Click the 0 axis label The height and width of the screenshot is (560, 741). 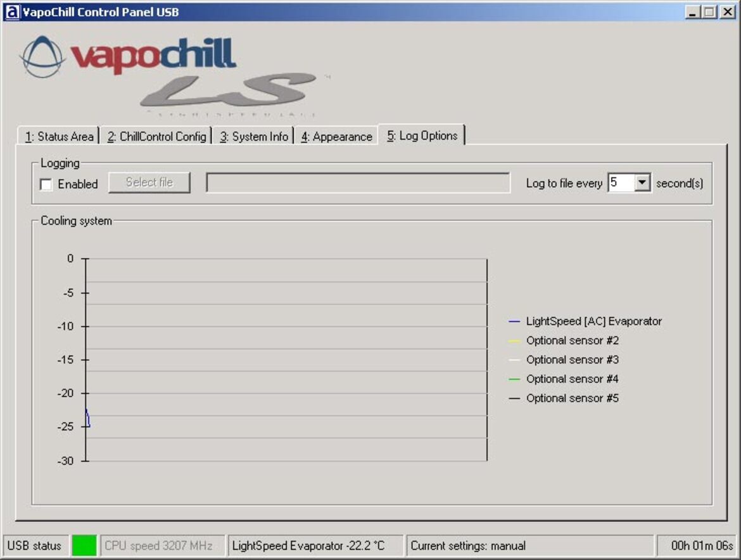[x=70, y=258]
